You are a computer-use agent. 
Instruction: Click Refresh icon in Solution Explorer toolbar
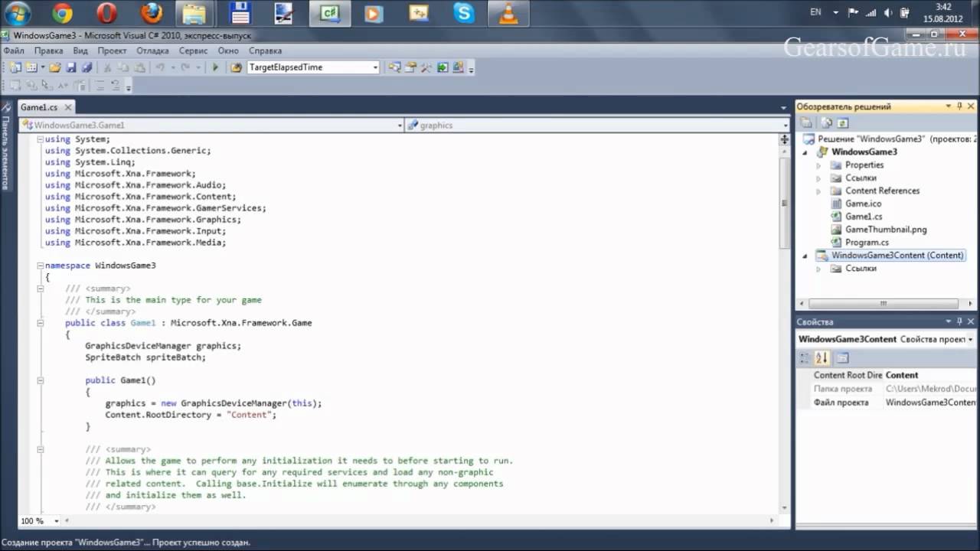[842, 122]
